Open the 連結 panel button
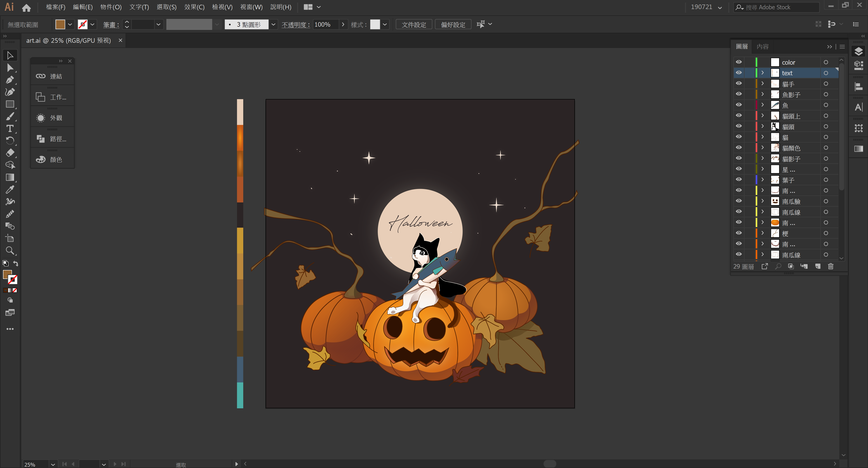Image resolution: width=868 pixels, height=468 pixels. pos(52,76)
